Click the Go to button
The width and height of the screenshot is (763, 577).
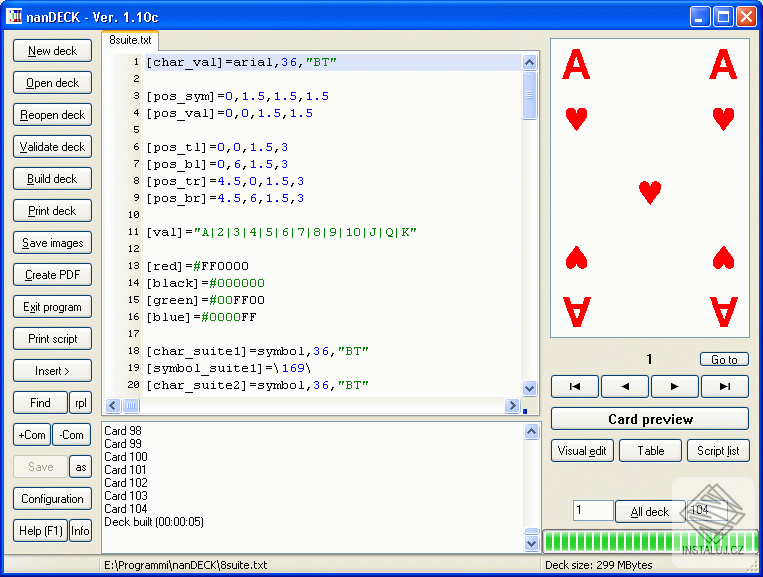pyautogui.click(x=724, y=359)
